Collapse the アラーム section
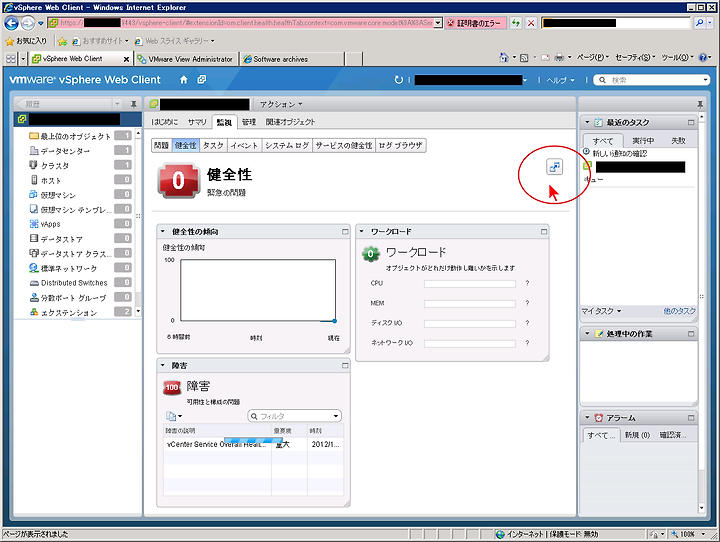Screen dimensions: 720x542 click(587, 418)
